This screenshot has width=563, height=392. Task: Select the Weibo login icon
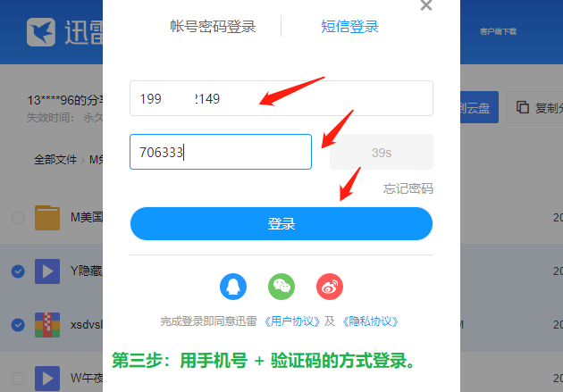click(x=330, y=287)
